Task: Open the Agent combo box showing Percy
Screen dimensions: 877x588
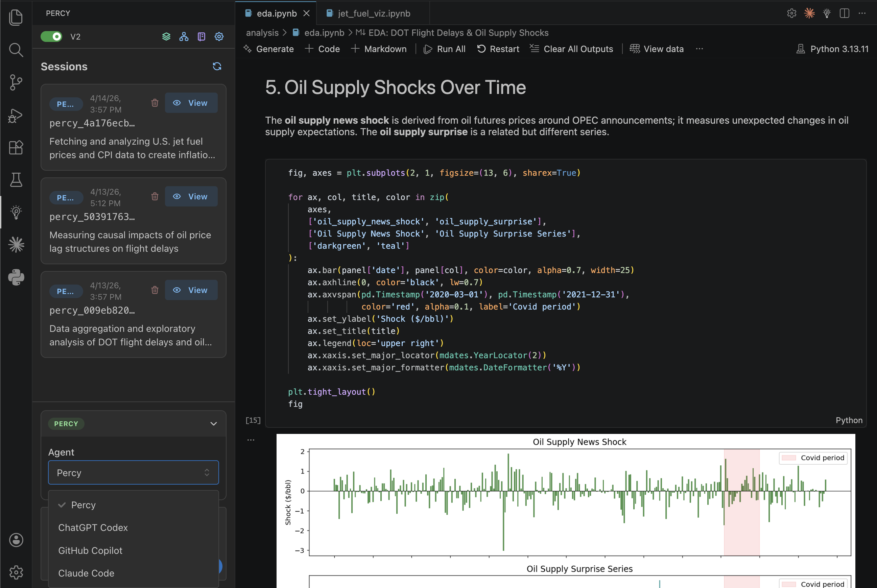Action: click(x=133, y=472)
